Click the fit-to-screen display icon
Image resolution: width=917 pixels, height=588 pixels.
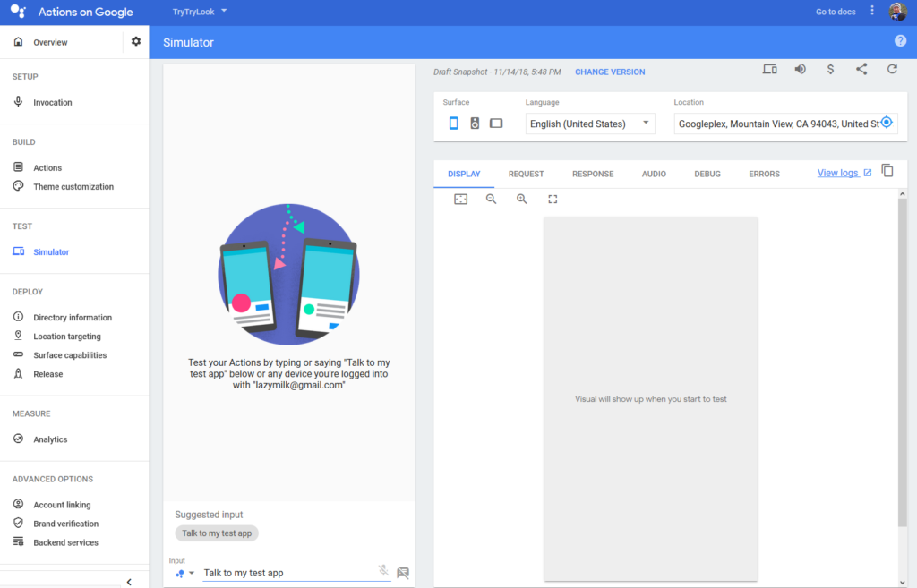coord(461,200)
